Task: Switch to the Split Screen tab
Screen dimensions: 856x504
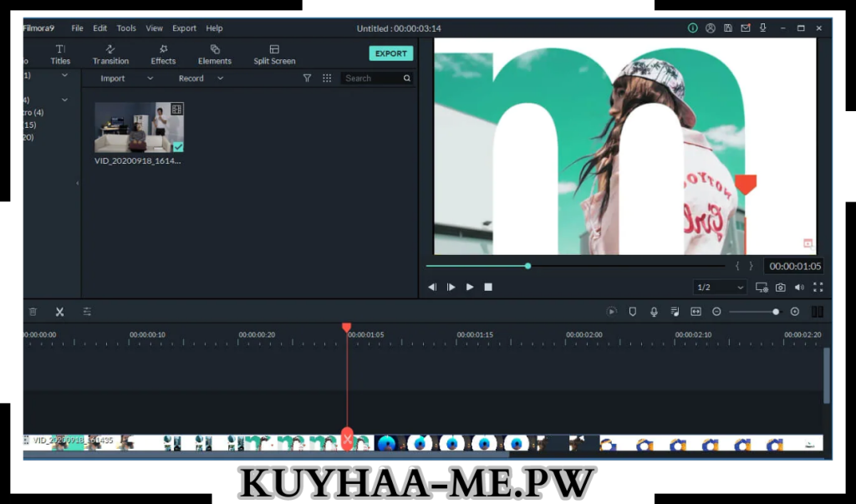Action: 274,54
